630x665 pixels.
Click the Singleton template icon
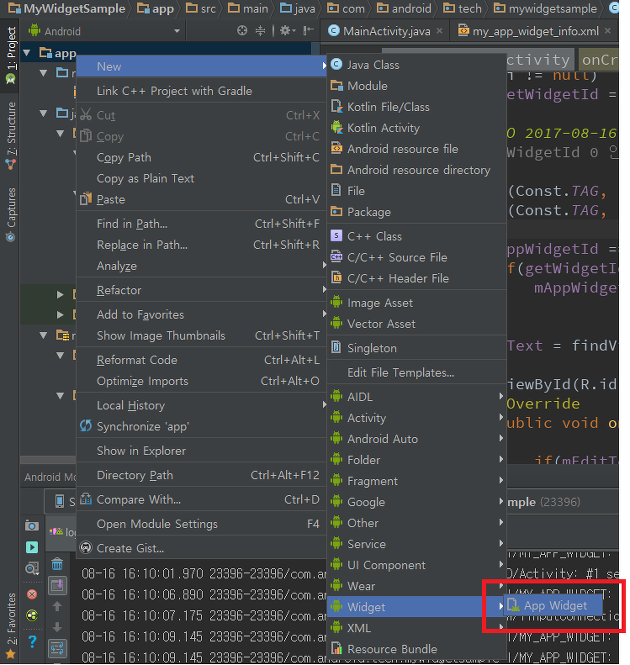click(336, 347)
